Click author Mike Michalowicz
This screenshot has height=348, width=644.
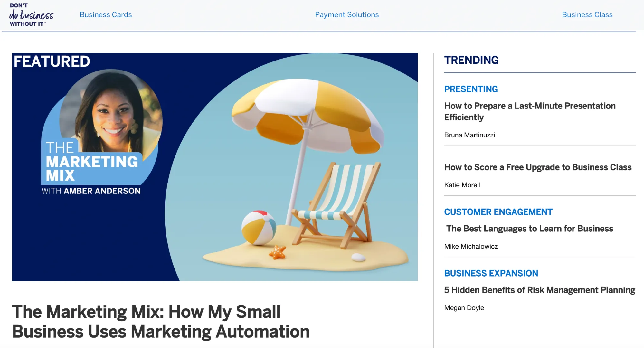(471, 246)
